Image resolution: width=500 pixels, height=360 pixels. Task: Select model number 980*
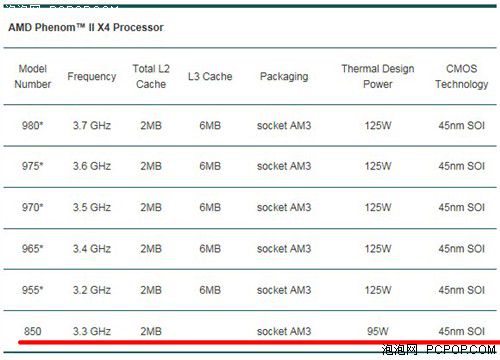32,126
